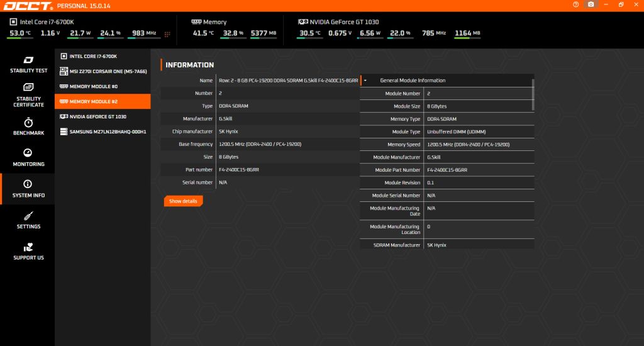Open the Monitoring gauge icon

(28, 153)
